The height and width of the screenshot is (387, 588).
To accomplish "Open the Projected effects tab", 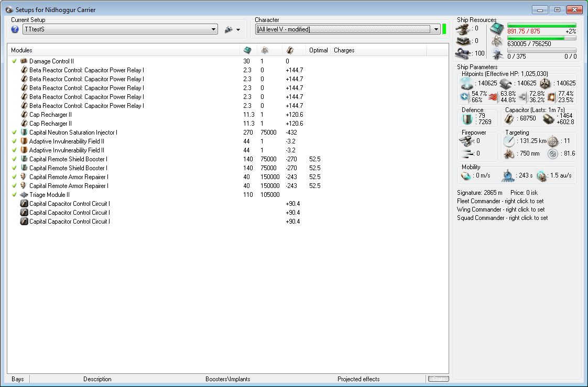I will point(358,379).
